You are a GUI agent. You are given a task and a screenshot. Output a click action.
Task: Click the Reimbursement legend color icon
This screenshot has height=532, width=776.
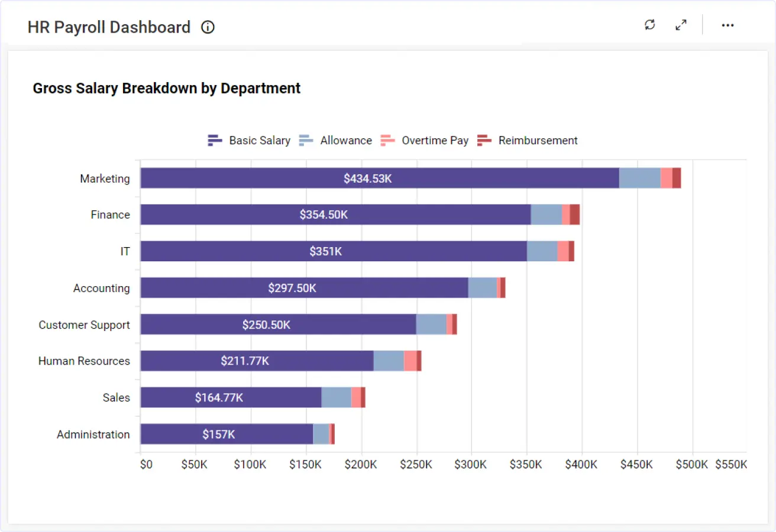(484, 141)
